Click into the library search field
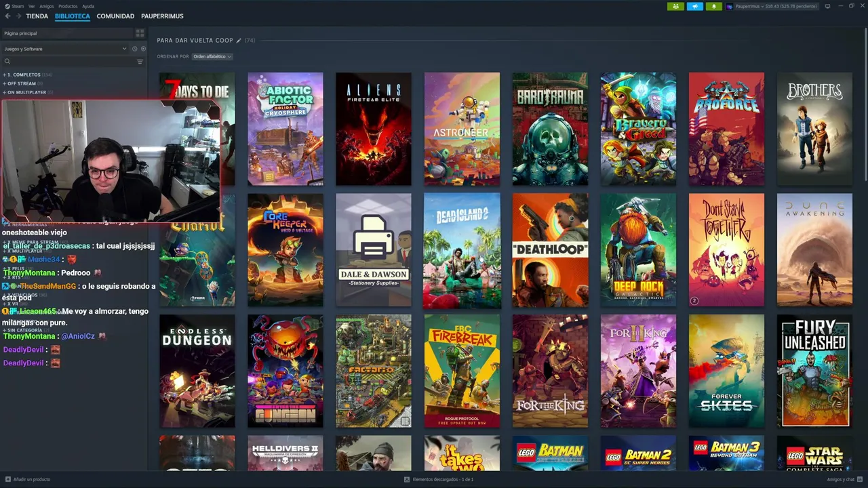The width and height of the screenshot is (868, 488). (x=73, y=62)
